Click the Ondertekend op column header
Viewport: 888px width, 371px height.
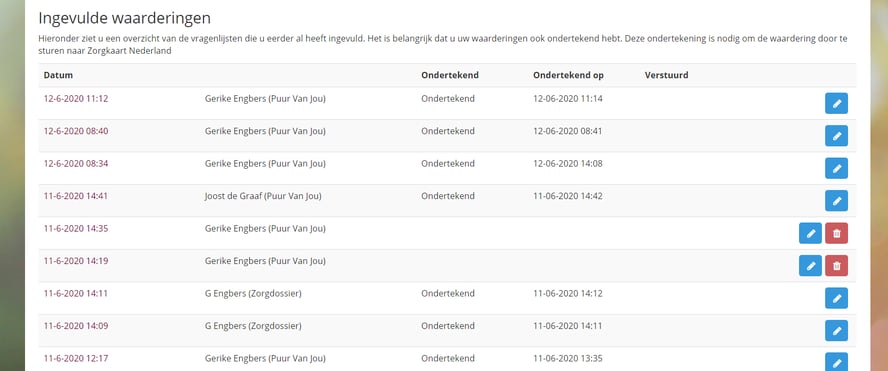(568, 75)
